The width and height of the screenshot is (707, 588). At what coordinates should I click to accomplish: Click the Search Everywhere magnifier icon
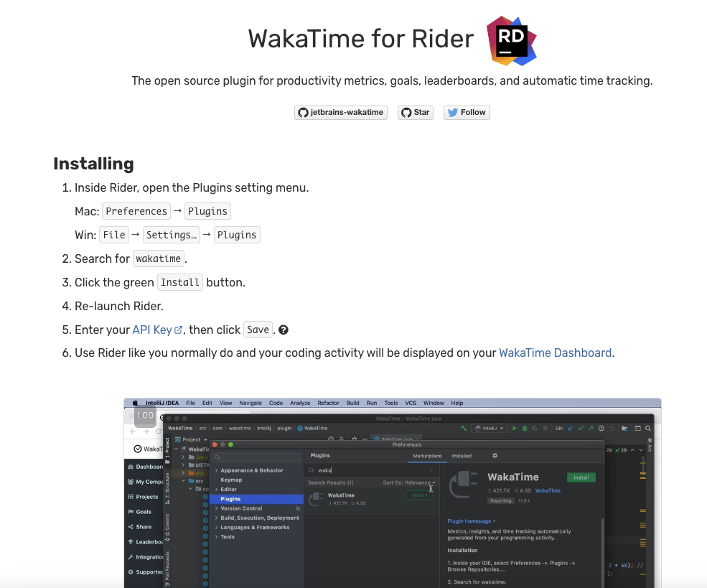[648, 429]
